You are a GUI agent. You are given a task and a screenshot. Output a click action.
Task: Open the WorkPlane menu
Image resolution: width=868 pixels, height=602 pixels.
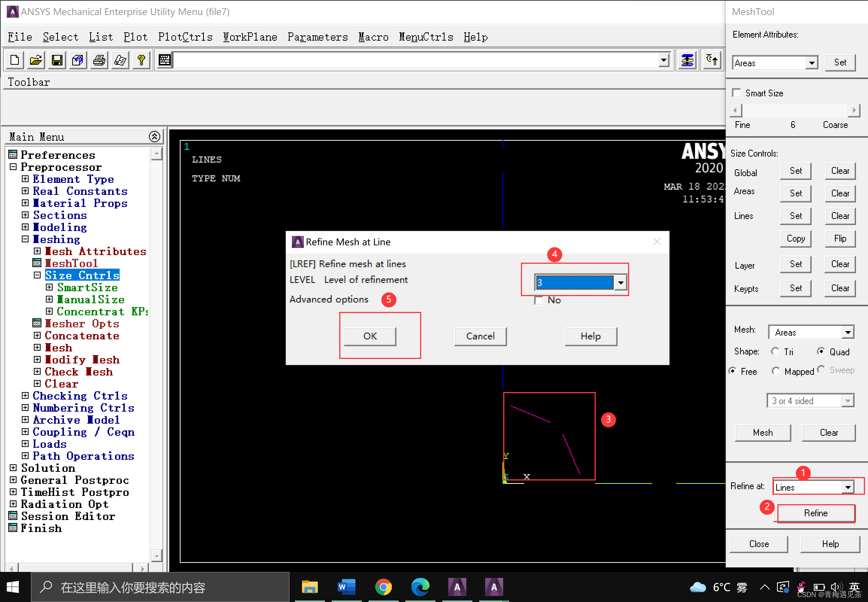point(250,37)
